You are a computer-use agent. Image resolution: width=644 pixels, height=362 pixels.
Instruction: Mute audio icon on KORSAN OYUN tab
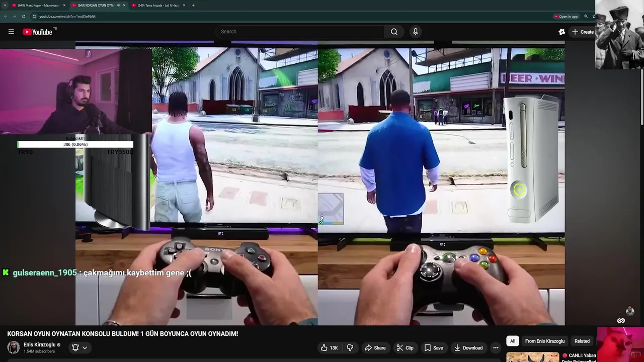pyautogui.click(x=118, y=6)
